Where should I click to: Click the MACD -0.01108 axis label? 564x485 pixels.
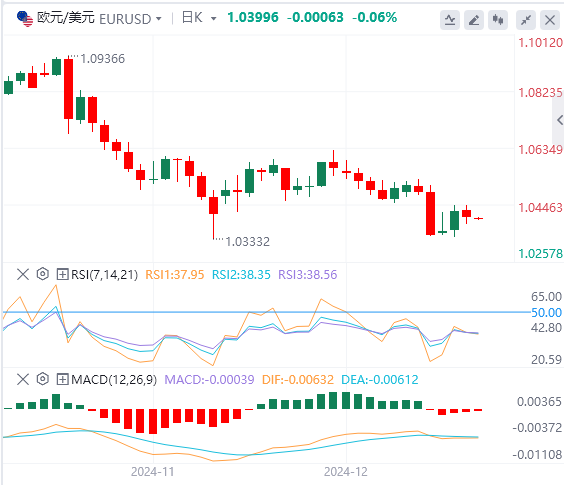(x=537, y=455)
